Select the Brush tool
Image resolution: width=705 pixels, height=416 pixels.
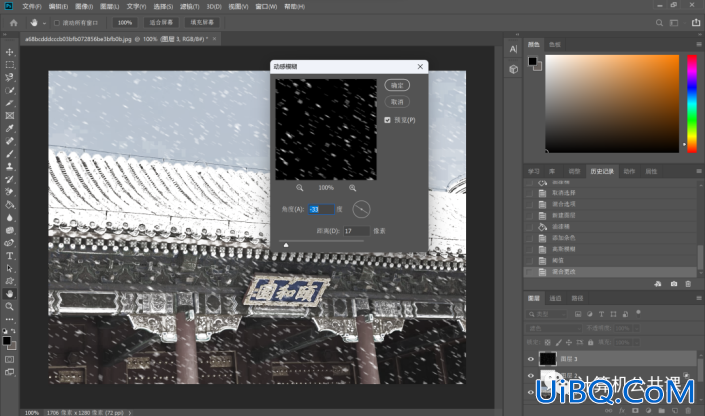point(9,154)
